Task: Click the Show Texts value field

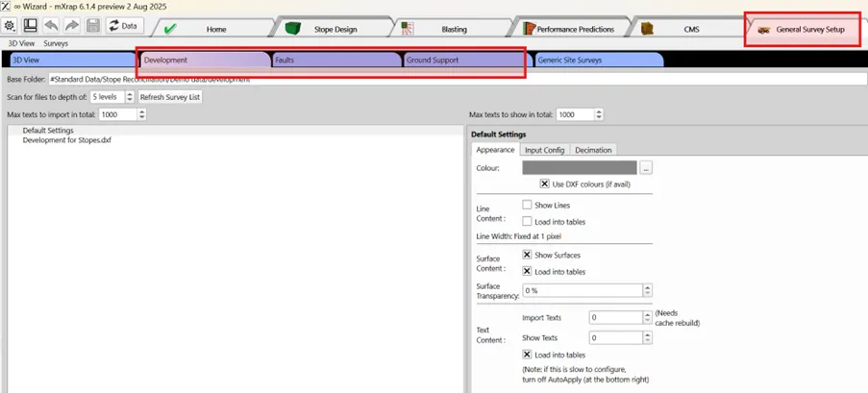Action: tap(615, 337)
